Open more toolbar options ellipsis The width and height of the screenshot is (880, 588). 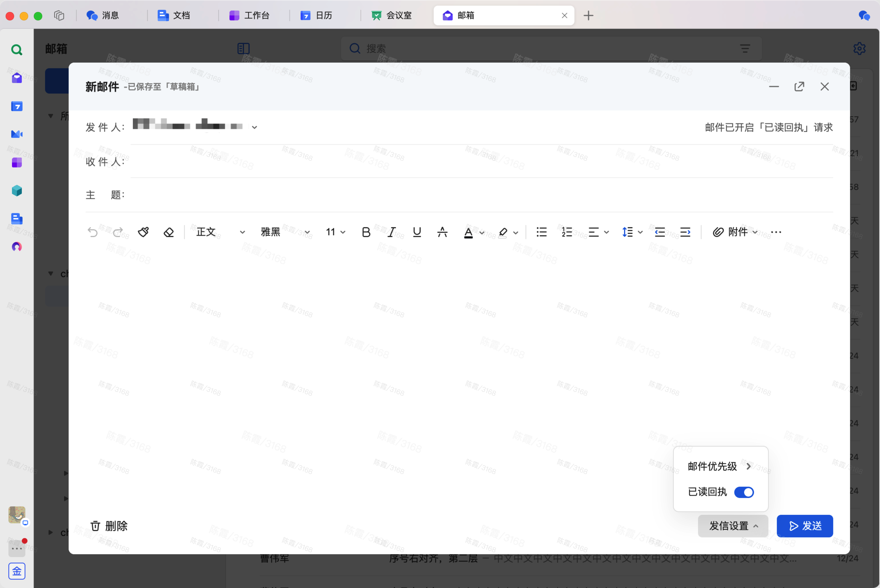(776, 232)
